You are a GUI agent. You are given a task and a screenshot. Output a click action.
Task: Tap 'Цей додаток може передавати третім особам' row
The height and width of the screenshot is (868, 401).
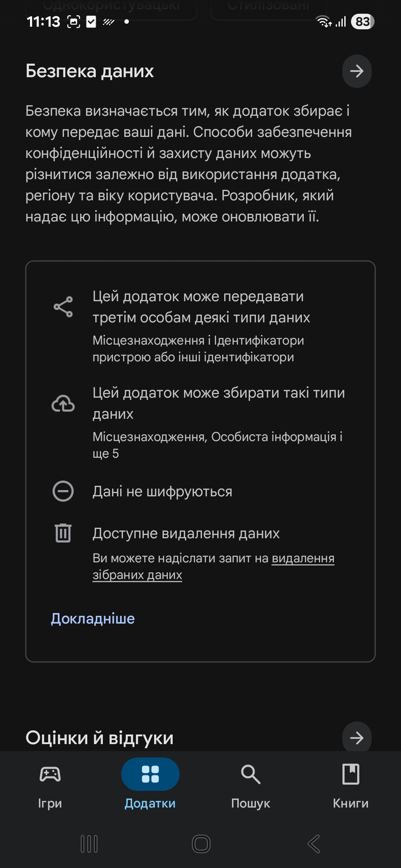pos(201,307)
